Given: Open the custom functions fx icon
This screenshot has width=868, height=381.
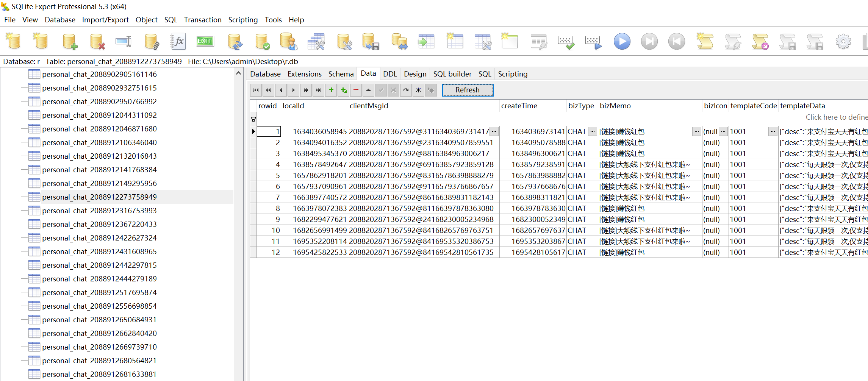Looking at the screenshot, I should coord(178,41).
